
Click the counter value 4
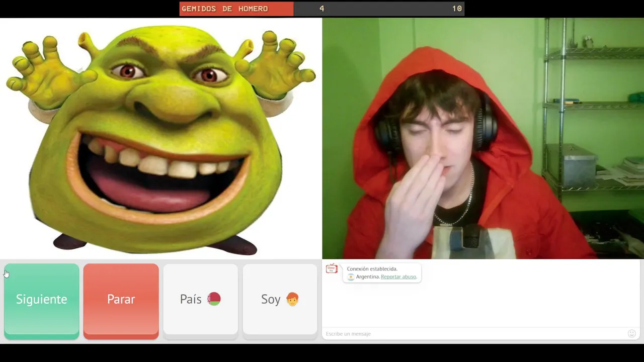[321, 9]
